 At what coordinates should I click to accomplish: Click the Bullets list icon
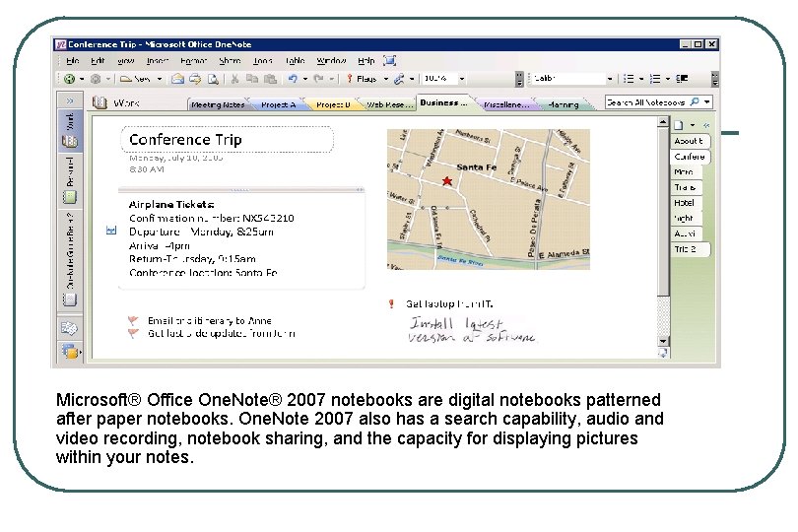pos(629,79)
